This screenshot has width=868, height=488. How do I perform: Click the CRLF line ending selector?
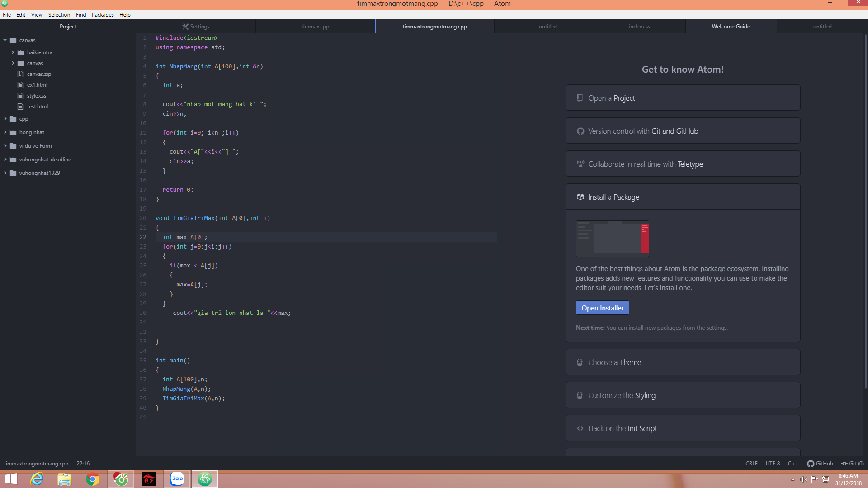[751, 464]
